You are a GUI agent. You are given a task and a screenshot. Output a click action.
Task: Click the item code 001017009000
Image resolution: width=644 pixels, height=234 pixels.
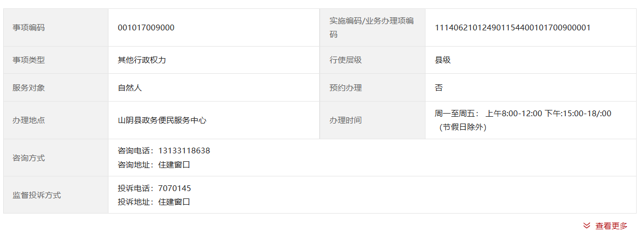point(146,28)
